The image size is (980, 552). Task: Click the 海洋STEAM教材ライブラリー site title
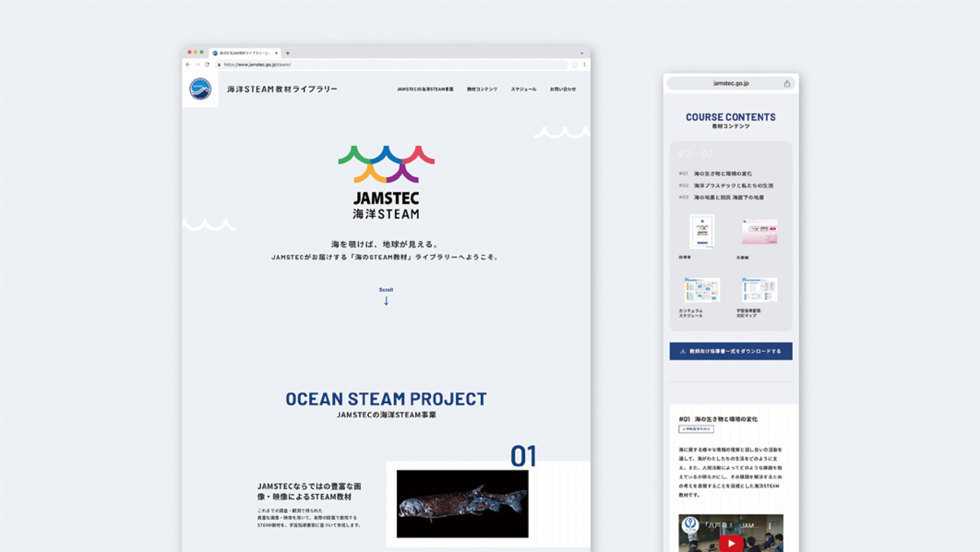pyautogui.click(x=282, y=89)
